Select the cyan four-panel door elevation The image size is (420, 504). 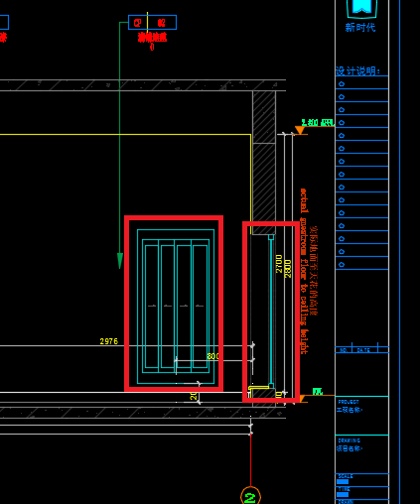coord(176,307)
